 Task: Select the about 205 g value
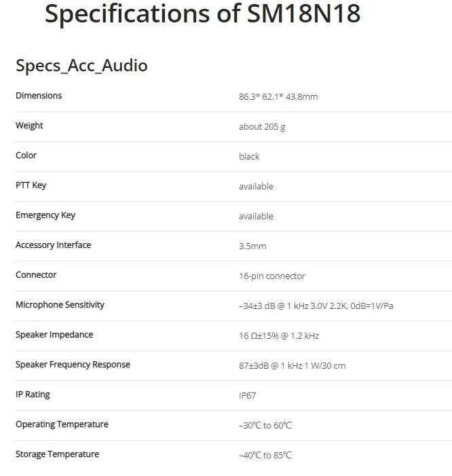click(x=262, y=127)
